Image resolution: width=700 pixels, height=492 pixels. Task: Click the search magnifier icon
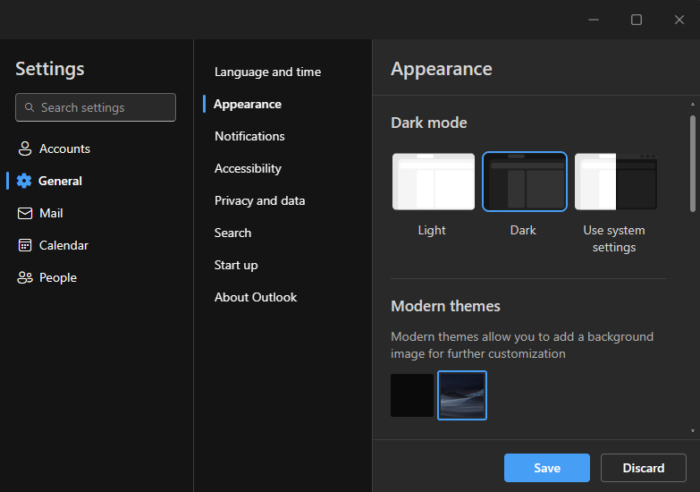pos(30,108)
